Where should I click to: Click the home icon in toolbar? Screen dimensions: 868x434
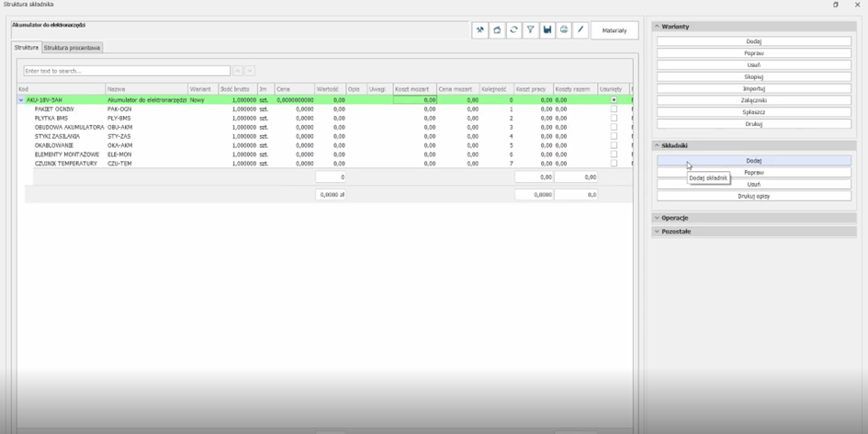(497, 30)
